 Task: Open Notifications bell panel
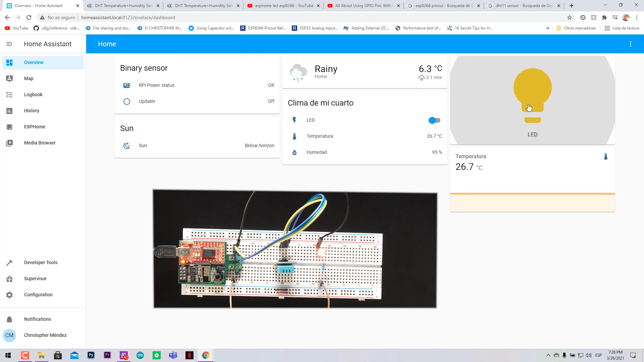(37, 319)
